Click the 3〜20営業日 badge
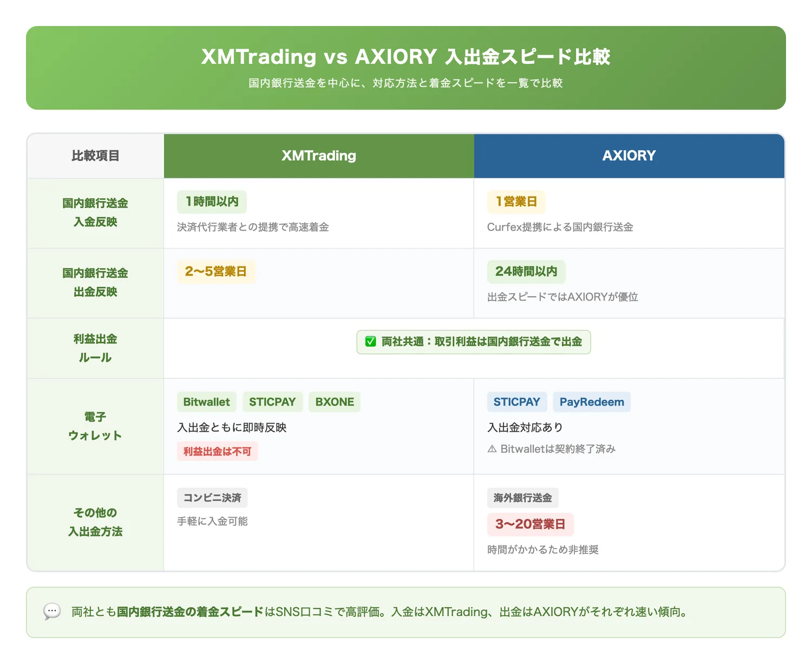 (x=531, y=524)
